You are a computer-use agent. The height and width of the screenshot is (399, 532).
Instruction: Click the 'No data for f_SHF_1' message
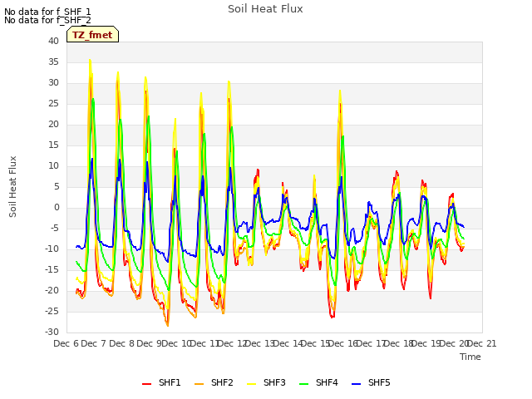pos(47,12)
